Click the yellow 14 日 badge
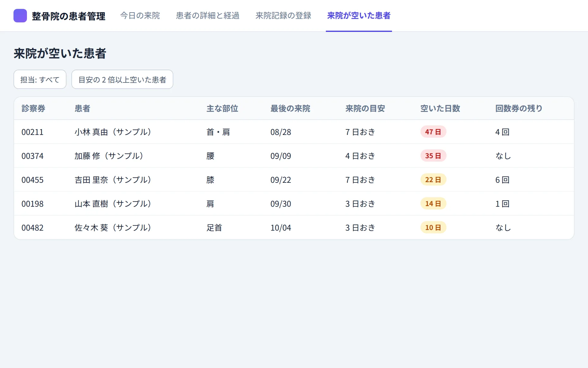 point(433,204)
